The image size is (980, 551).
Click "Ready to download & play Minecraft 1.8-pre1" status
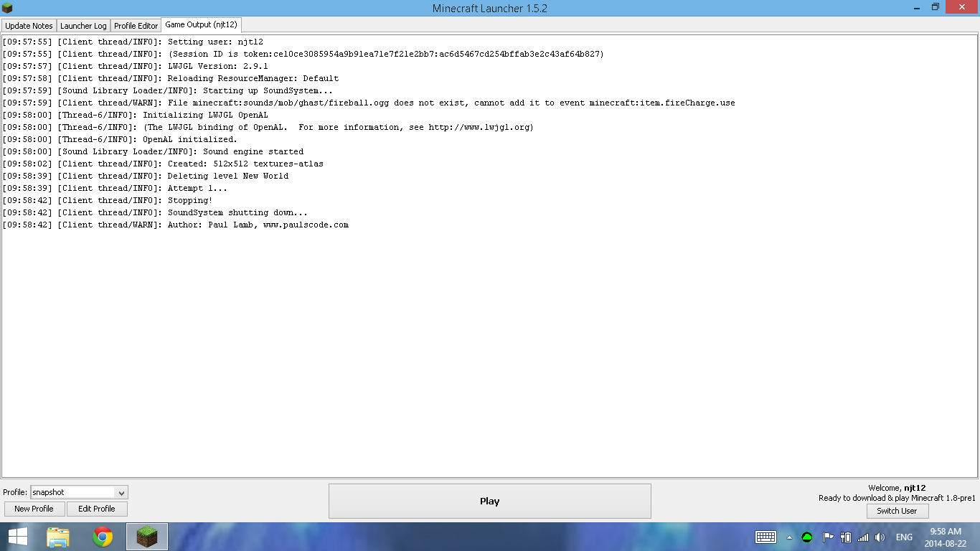897,498
